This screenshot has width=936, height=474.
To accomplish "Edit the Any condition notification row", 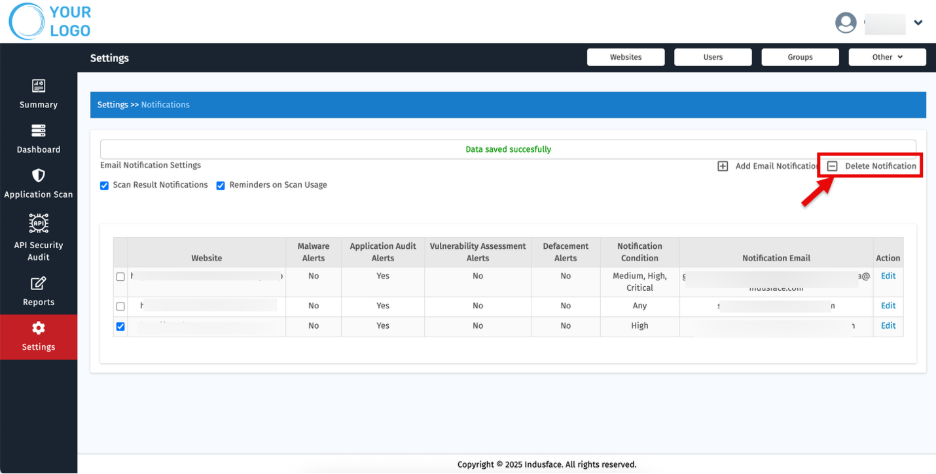I will [888, 306].
